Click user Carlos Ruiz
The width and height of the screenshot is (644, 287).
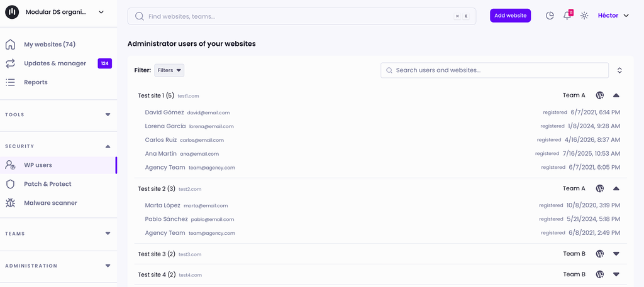[161, 140]
